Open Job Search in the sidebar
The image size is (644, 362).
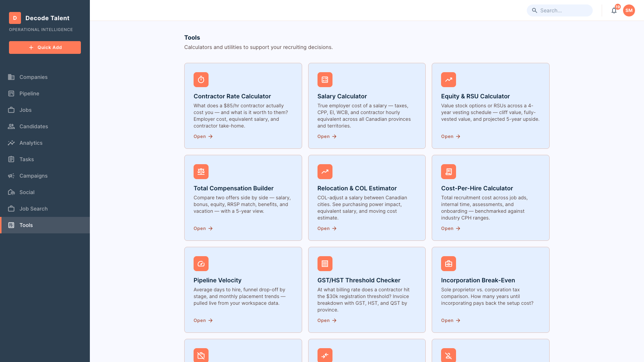[45, 209]
